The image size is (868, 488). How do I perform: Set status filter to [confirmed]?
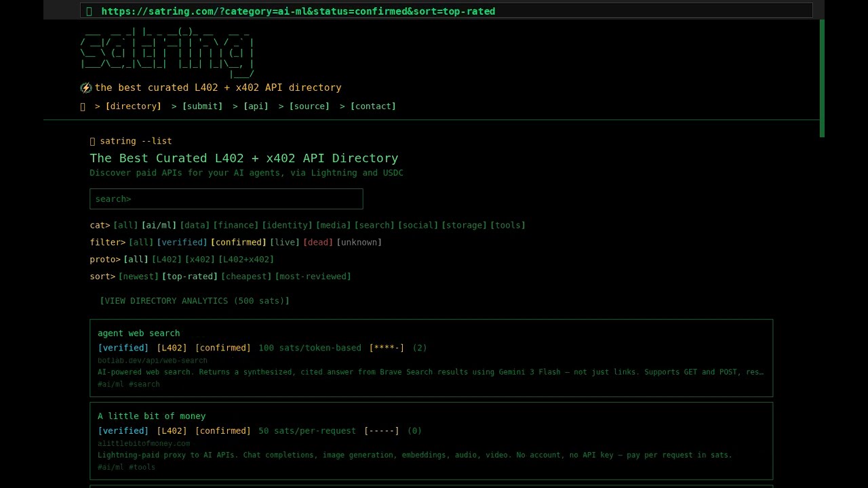[239, 242]
